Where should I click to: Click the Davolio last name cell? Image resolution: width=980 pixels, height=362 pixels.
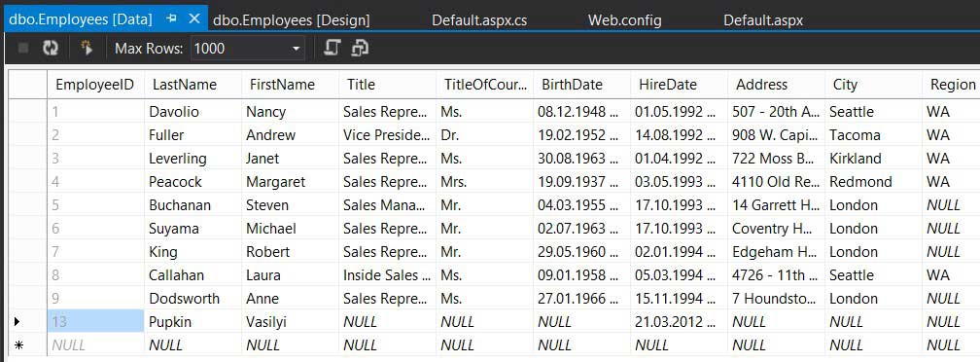[193, 112]
